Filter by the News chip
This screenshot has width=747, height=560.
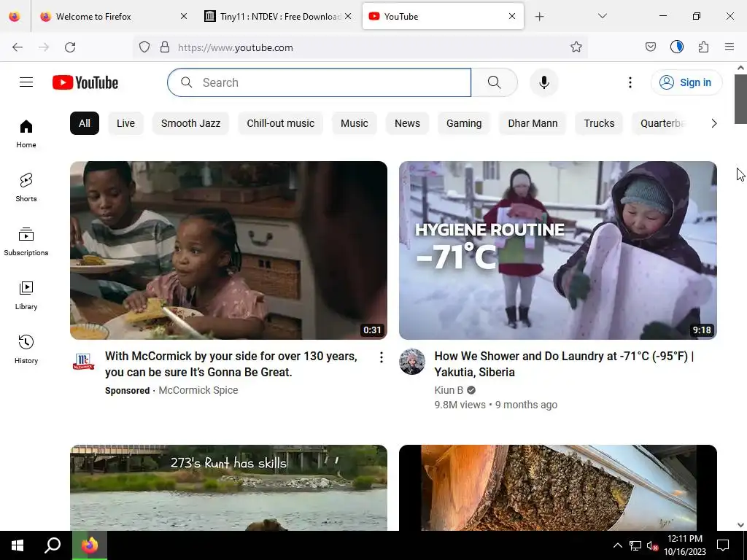pos(407,123)
